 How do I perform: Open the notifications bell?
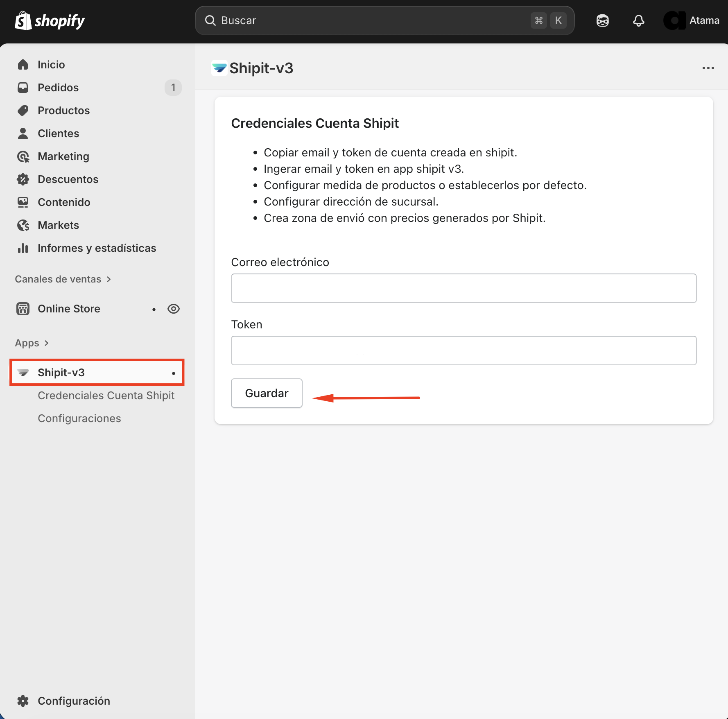(x=638, y=20)
